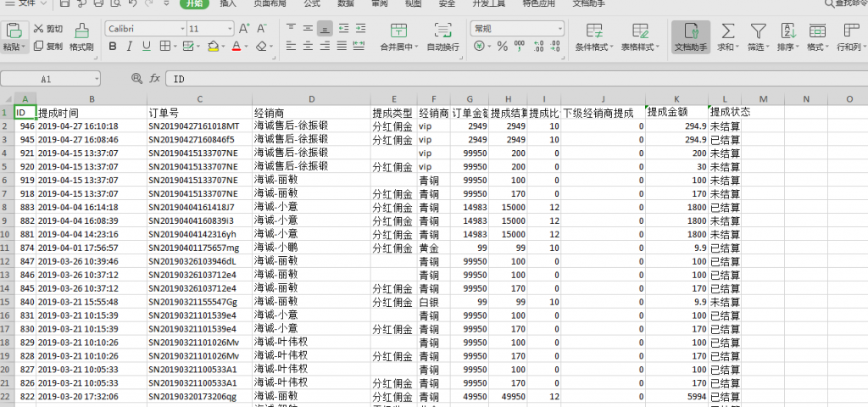Align text to vertical middle
The width and height of the screenshot is (868, 407).
pyautogui.click(x=308, y=28)
